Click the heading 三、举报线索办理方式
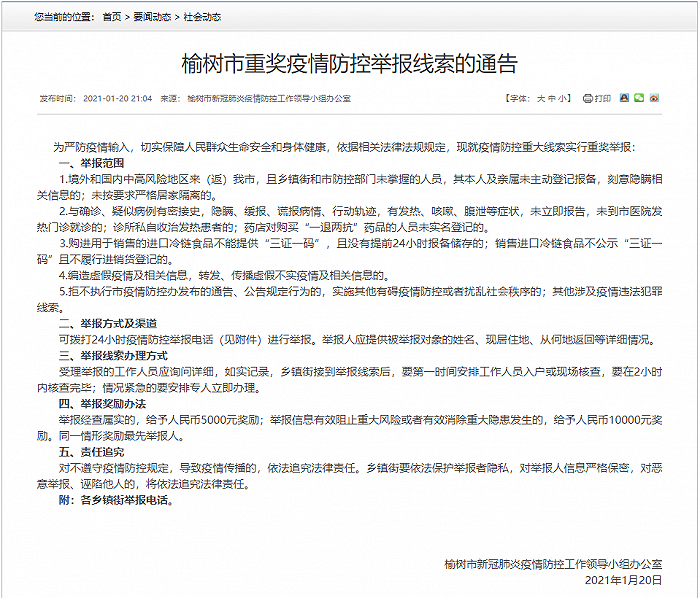 (113, 356)
